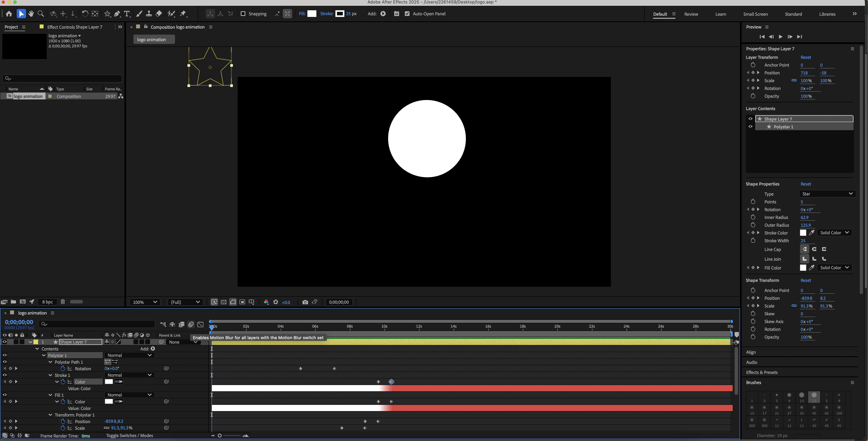Enable the Snapping checkbox
This screenshot has width=868, height=441.
click(243, 14)
